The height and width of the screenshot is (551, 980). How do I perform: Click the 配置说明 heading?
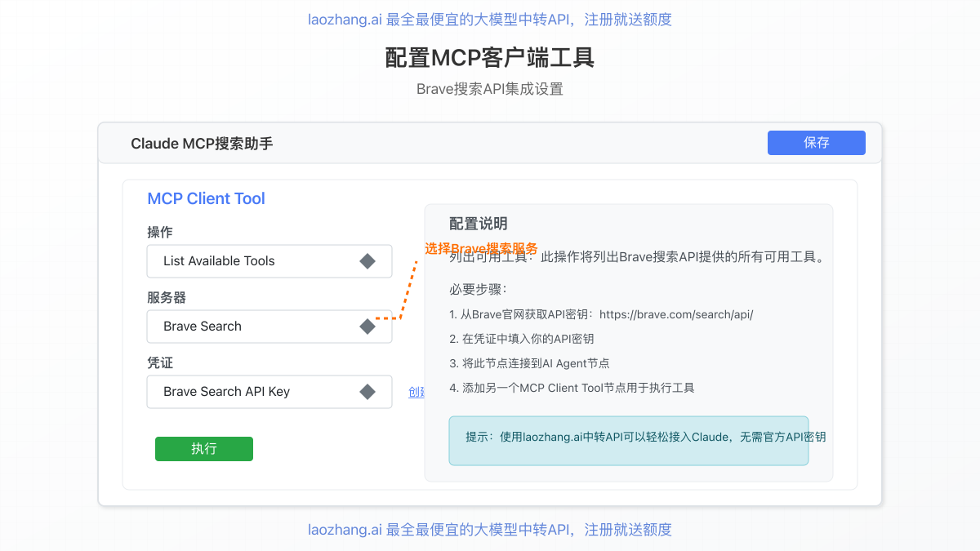(x=479, y=224)
